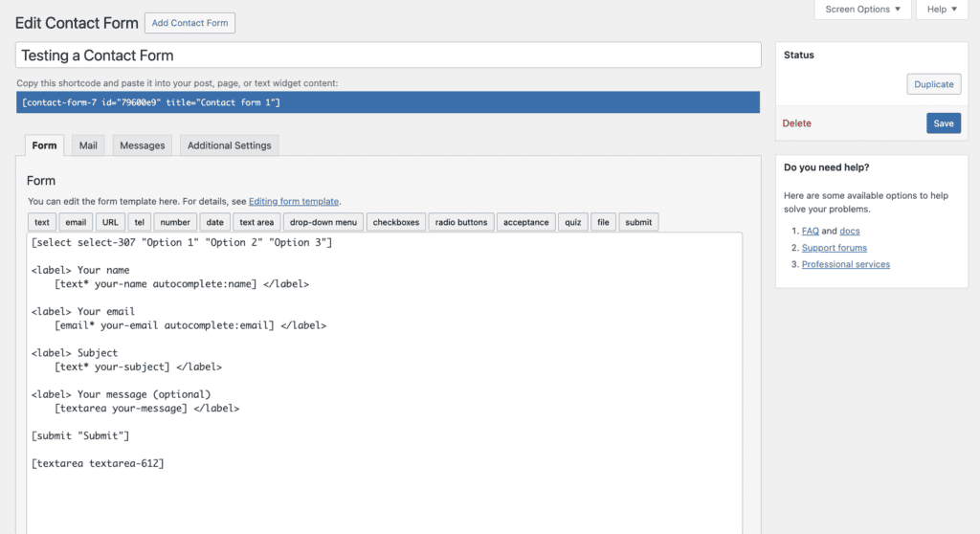Insert a tel tag
Screen dimensions: 980x534
point(140,222)
